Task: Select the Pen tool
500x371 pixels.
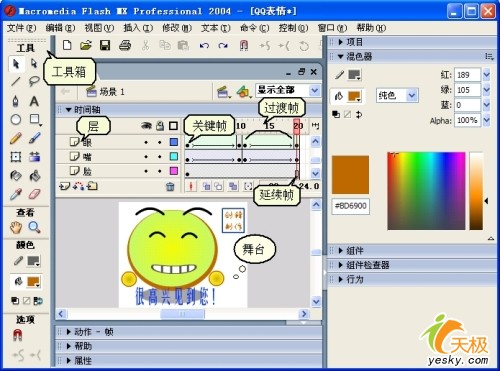Action: [16, 101]
